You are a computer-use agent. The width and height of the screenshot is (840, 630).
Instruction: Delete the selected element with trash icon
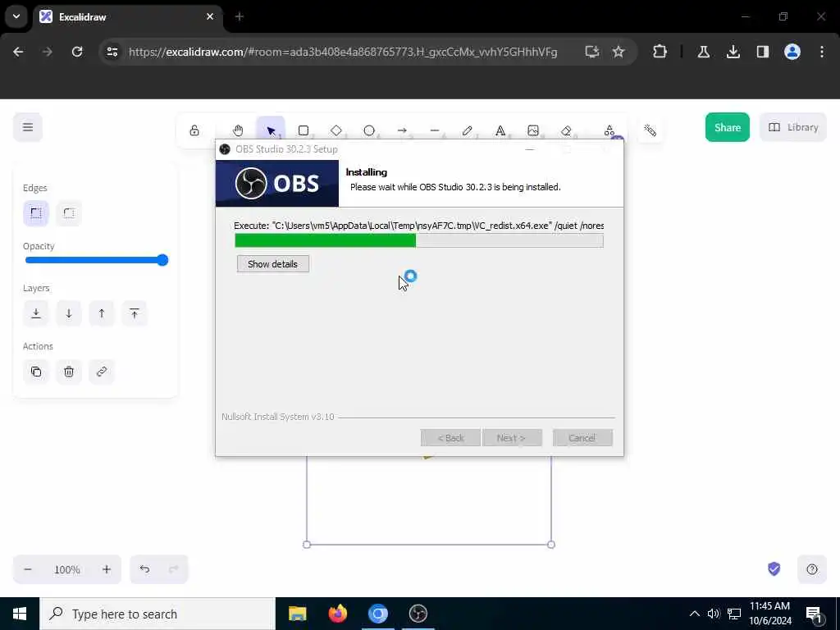(x=69, y=372)
